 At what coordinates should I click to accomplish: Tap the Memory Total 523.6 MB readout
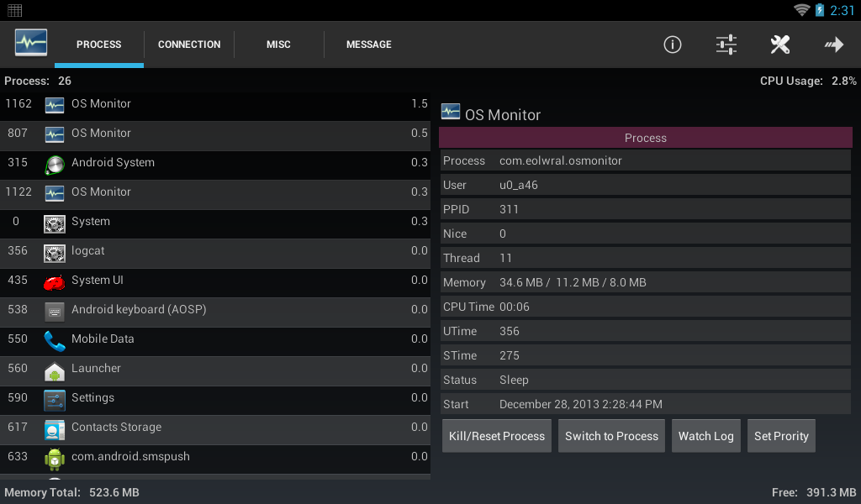(72, 492)
